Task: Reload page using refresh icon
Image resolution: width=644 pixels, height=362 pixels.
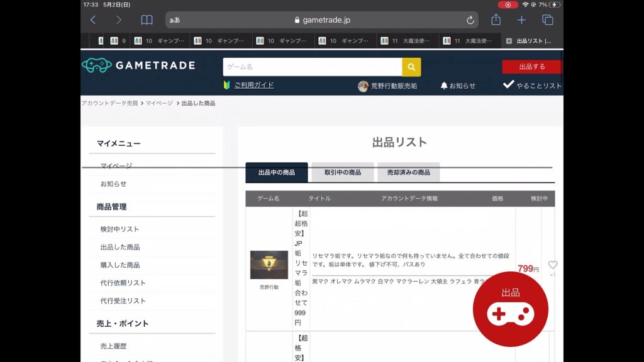Action: click(470, 20)
